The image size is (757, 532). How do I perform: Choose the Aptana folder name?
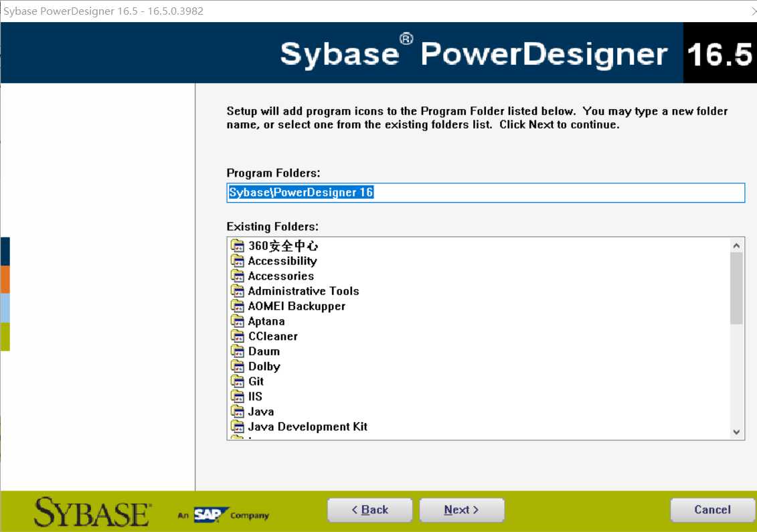tap(266, 321)
